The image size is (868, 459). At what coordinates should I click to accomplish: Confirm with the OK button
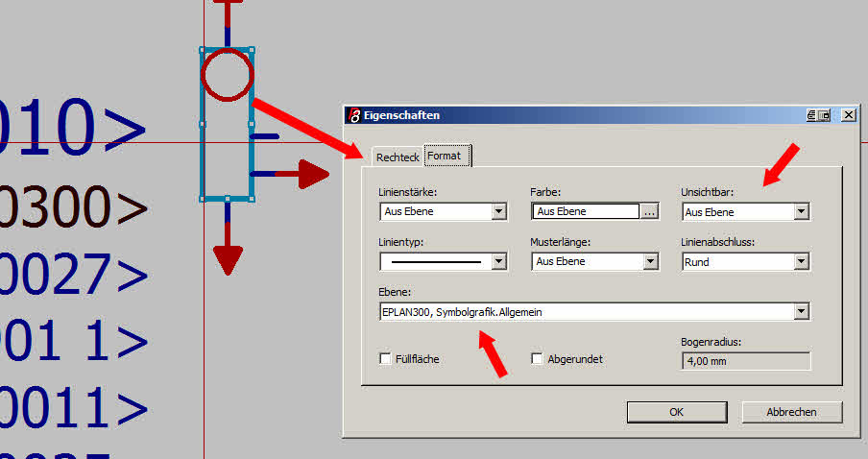point(677,412)
